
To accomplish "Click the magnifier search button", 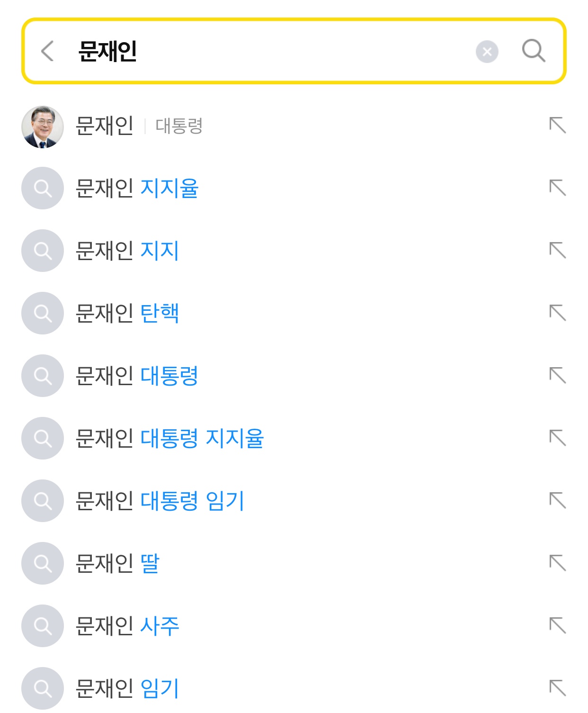I will 534,50.
